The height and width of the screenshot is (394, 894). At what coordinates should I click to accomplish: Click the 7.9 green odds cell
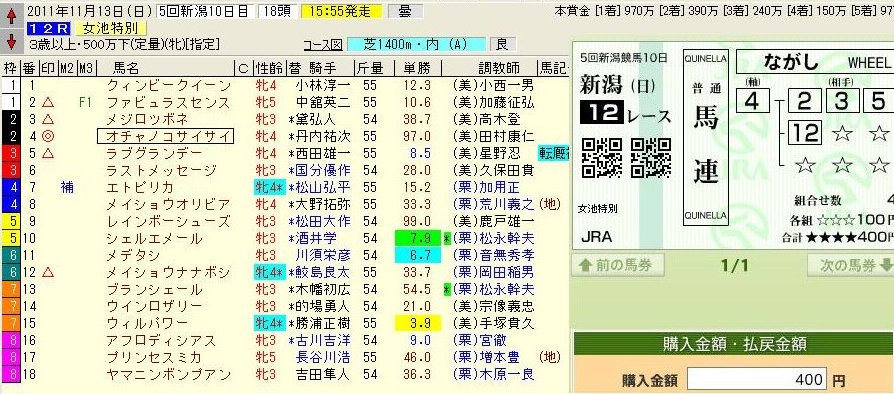coord(419,238)
